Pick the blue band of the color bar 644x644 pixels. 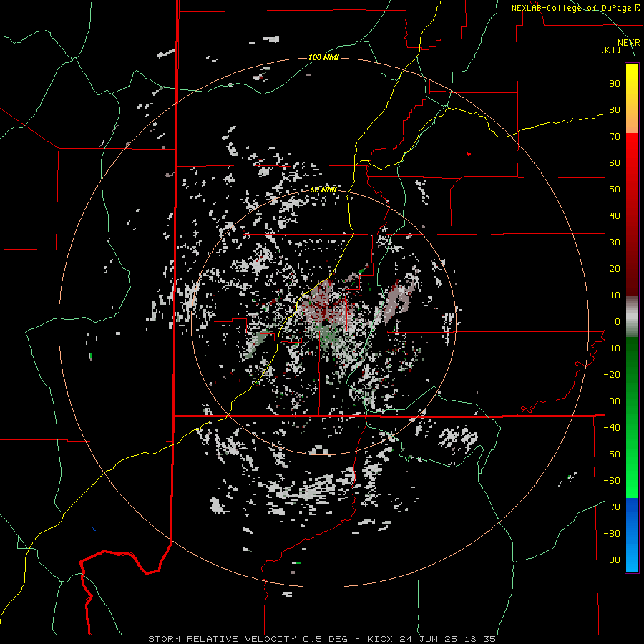[x=632, y=535]
